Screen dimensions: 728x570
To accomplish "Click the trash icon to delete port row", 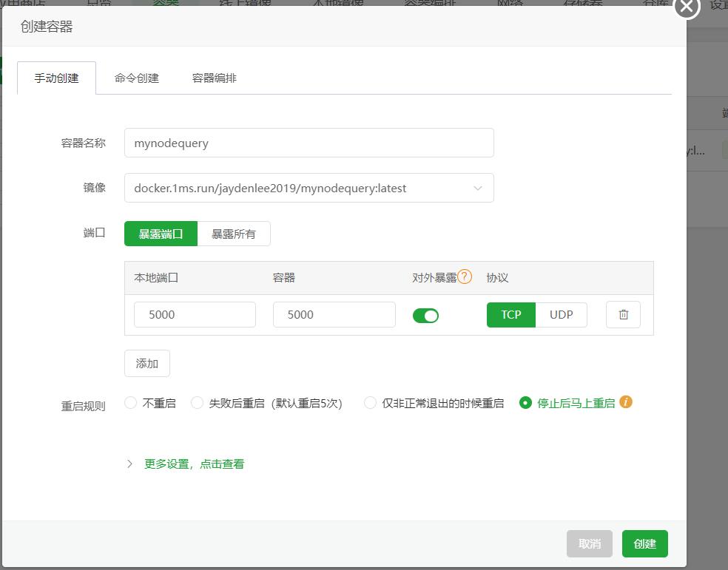I will pyautogui.click(x=623, y=314).
